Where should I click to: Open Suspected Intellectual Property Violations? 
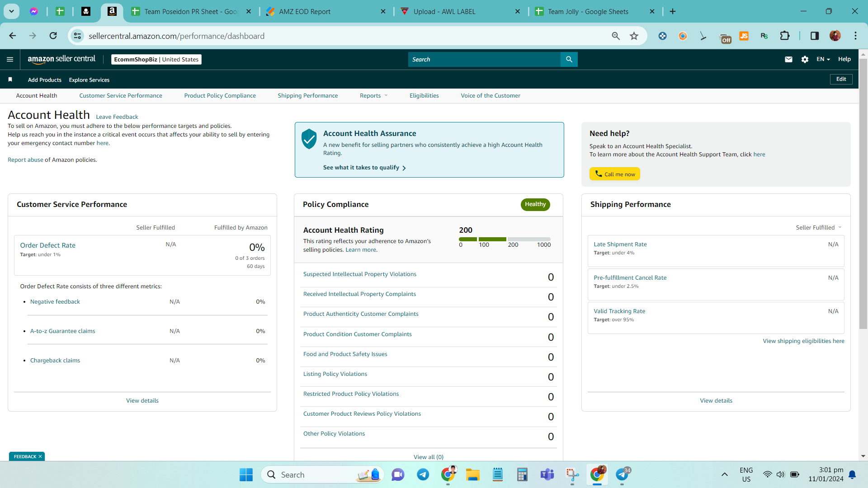point(360,274)
